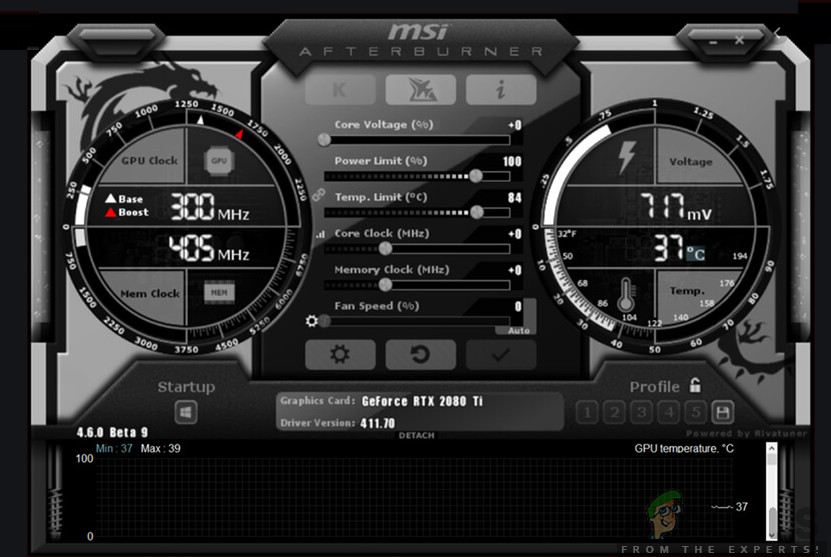Click the Core Clock +0 value
Image resolution: width=831 pixels, height=557 pixels.
click(x=515, y=234)
